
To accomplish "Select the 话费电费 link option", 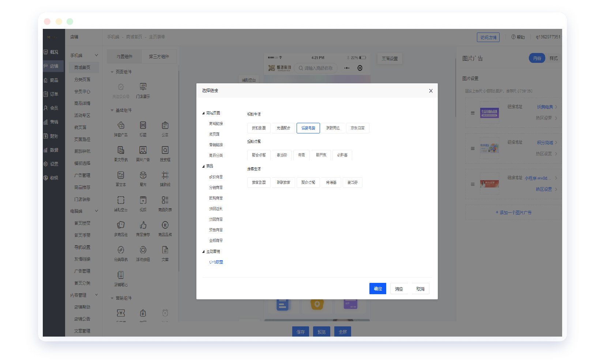I will tap(308, 128).
